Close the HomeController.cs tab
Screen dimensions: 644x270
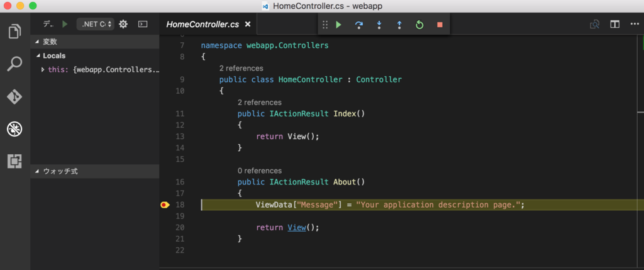[248, 25]
